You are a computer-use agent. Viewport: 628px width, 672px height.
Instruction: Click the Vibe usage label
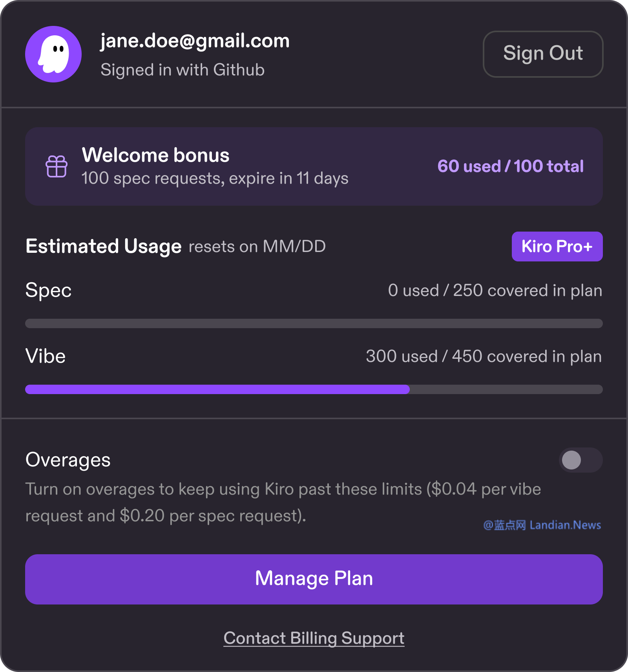pos(46,356)
